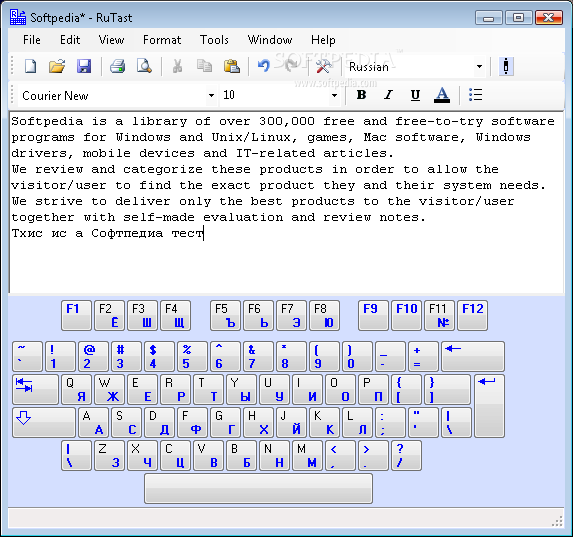Print the document using printer icon

[x=117, y=67]
